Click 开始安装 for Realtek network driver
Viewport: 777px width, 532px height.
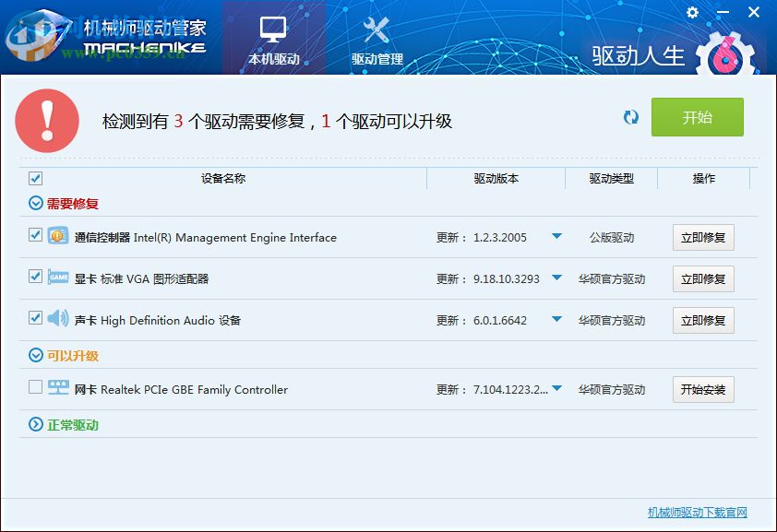(703, 389)
